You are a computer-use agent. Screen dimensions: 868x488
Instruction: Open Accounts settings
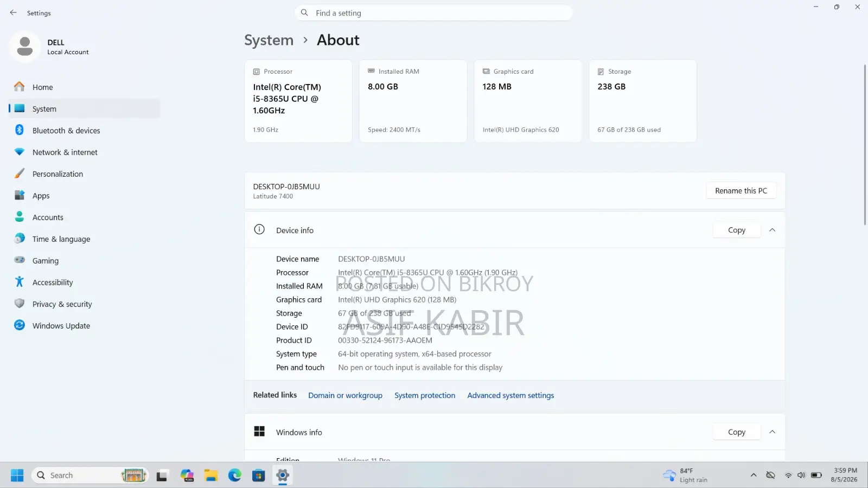84,217
